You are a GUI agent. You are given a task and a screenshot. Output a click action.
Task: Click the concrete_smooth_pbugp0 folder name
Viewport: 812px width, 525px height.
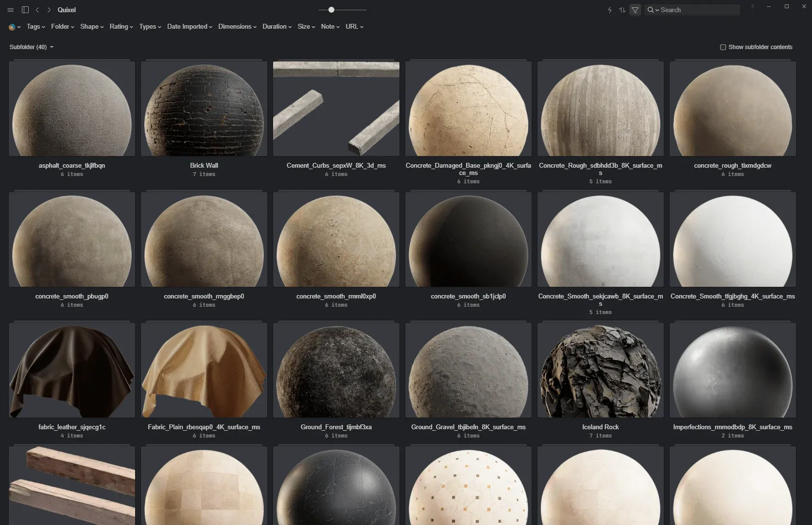72,297
